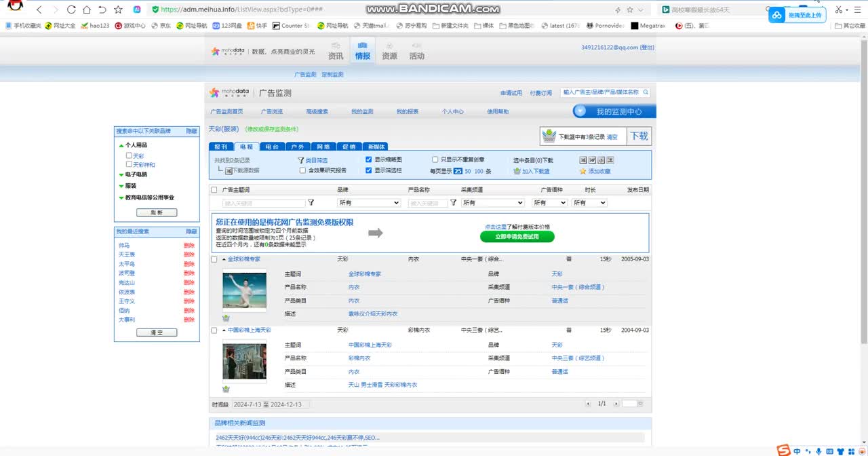868x456 pixels.
Task: Open the 采集频道 filter dropdown
Action: click(493, 203)
